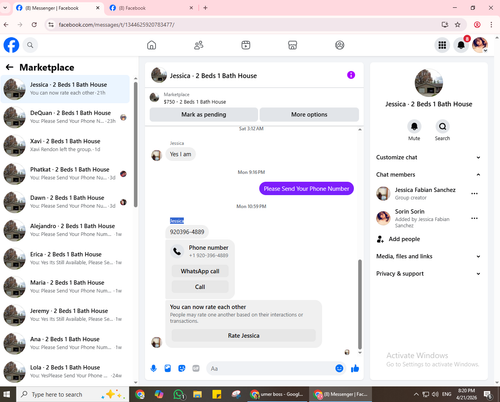This screenshot has width=500, height=402.
Task: Click the Rate Jessica button
Action: (x=244, y=336)
